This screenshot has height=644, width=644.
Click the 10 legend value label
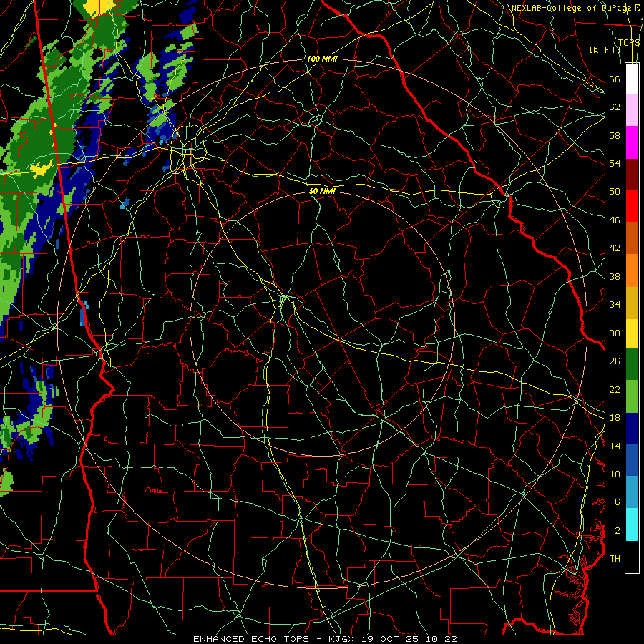tap(615, 474)
